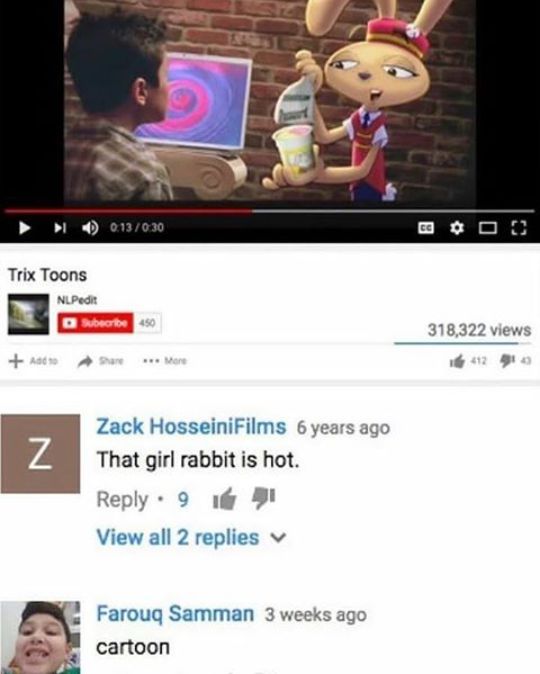Open video settings gear icon
Image resolution: width=540 pixels, height=674 pixels.
(x=457, y=227)
